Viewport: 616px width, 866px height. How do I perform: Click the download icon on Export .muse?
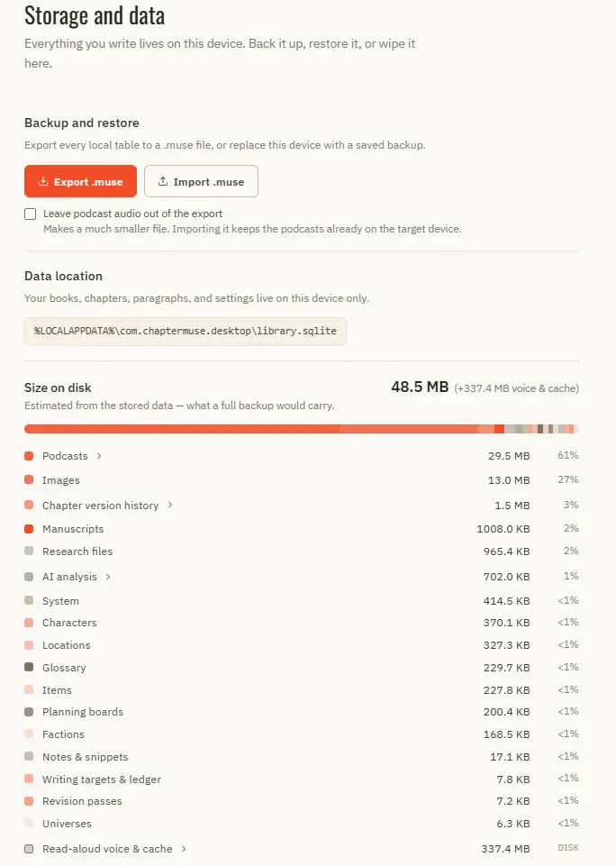point(43,181)
